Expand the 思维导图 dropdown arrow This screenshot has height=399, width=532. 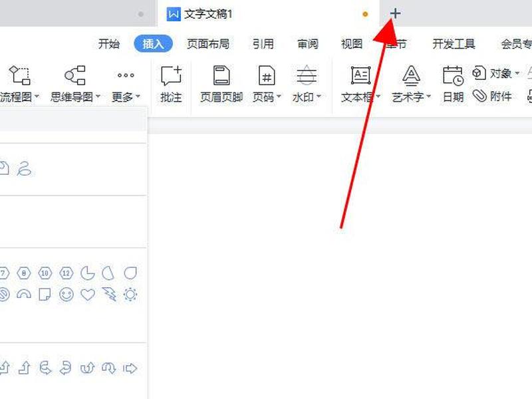(98, 96)
